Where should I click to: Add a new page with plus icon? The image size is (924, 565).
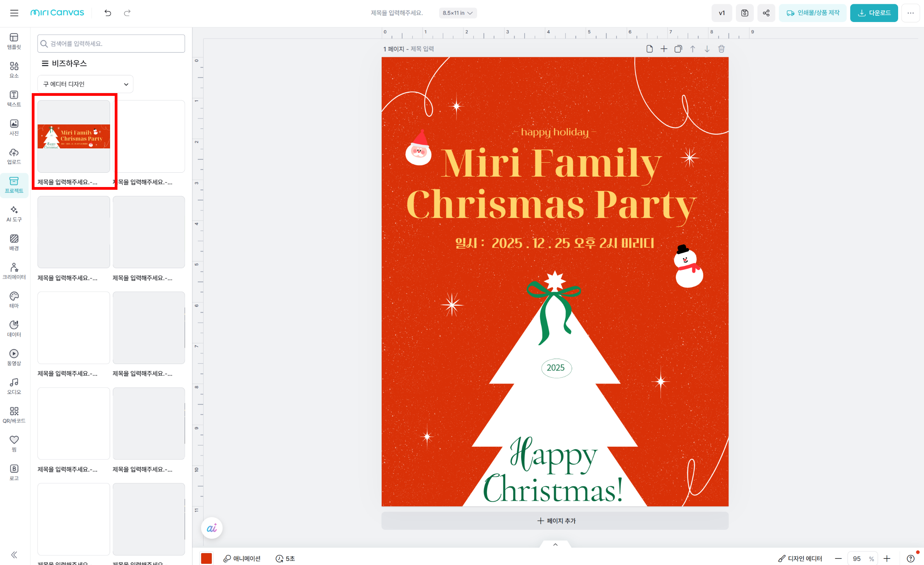pos(664,49)
